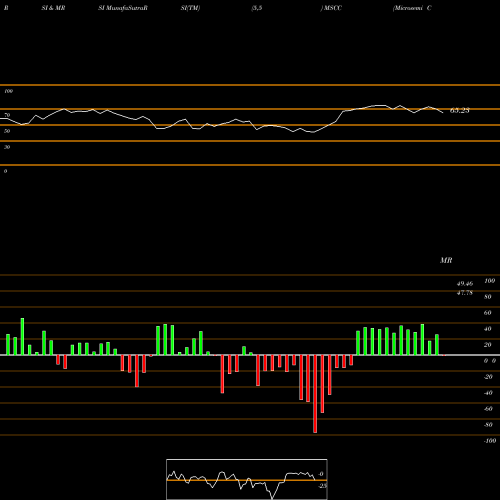The width and height of the screenshot is (500, 500).
Task: Click the '(Microsemi C' company name text
Action: pos(412,8)
